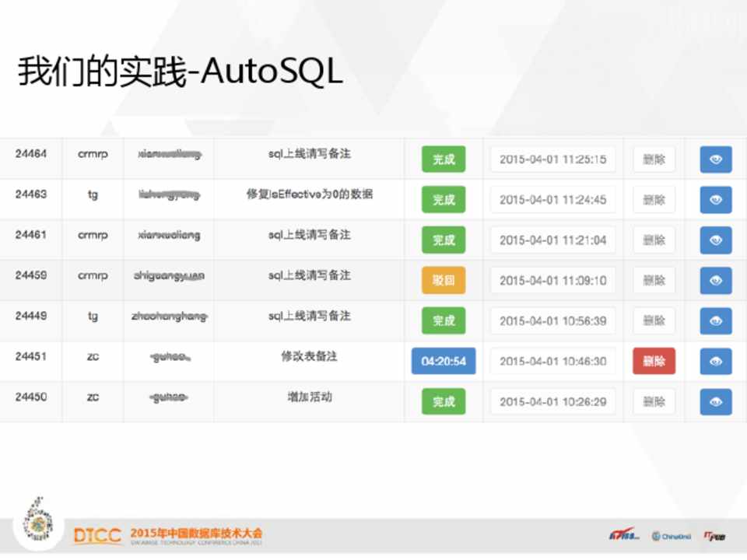Click the eye view icon for row 24463
The width and height of the screenshot is (747, 560).
click(x=716, y=200)
